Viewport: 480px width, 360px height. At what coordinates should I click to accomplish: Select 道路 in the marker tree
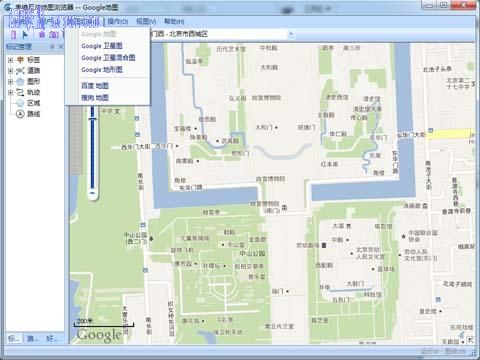pyautogui.click(x=33, y=71)
